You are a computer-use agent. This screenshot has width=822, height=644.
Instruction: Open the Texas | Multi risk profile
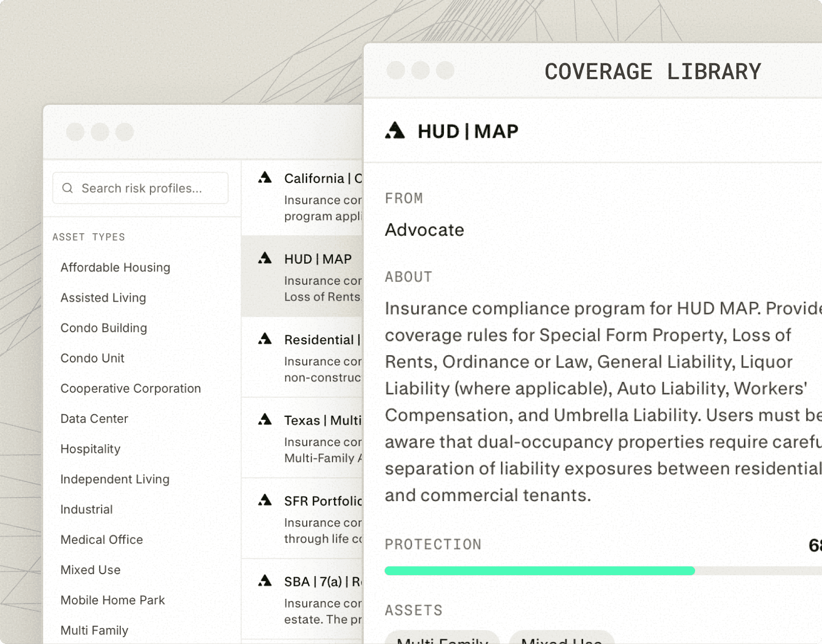(302, 438)
